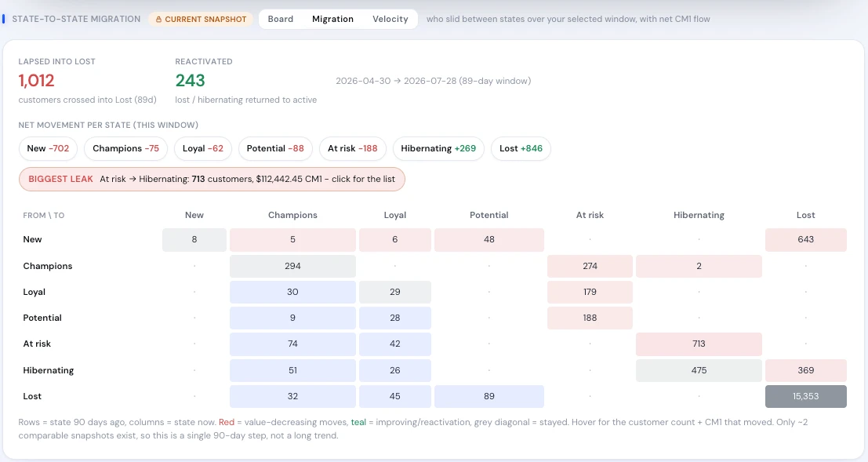Viewport: 868px width, 462px height.
Task: Click the New to Lost cell 643
Action: click(x=806, y=240)
